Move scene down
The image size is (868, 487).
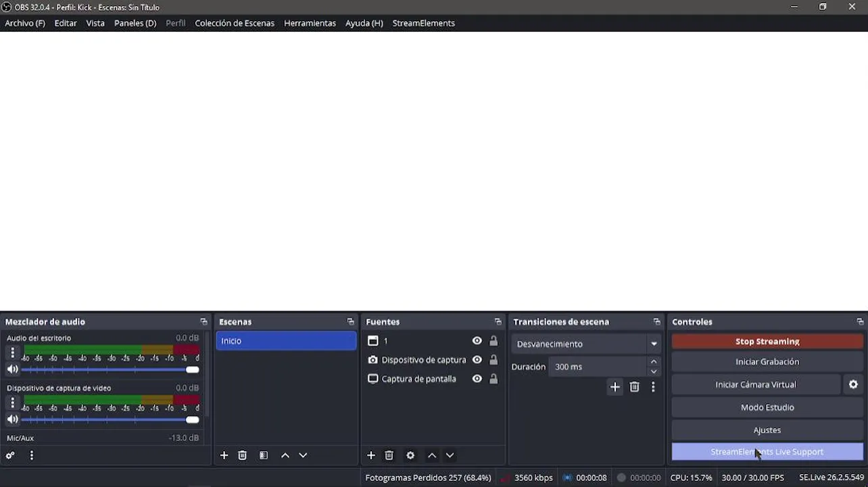[303, 456]
